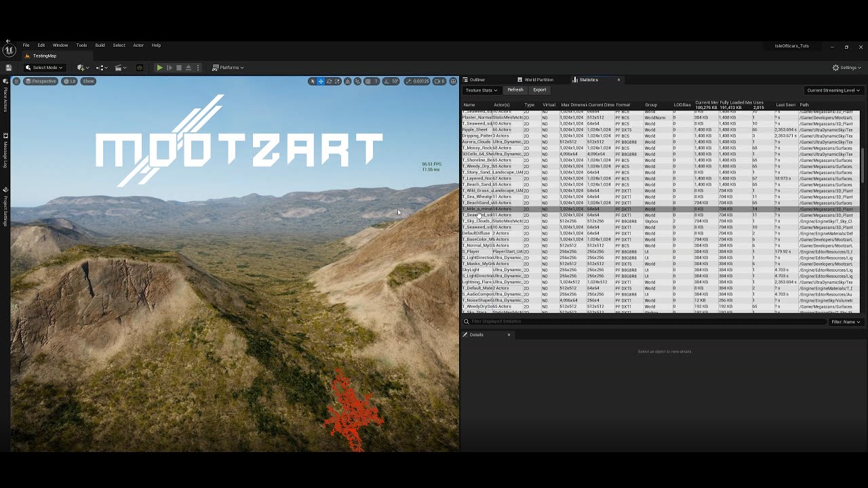This screenshot has height=488, width=868.
Task: Select the DefaultDiffuse texture row
Action: pyautogui.click(x=660, y=233)
